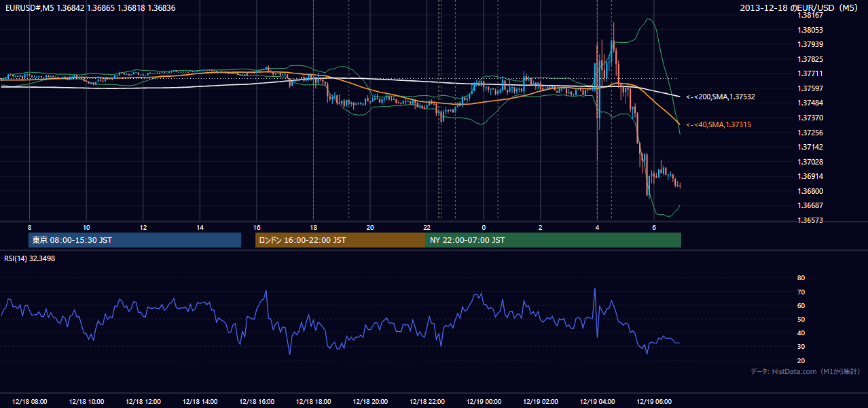Click price axis value 1.37711

[x=810, y=73]
